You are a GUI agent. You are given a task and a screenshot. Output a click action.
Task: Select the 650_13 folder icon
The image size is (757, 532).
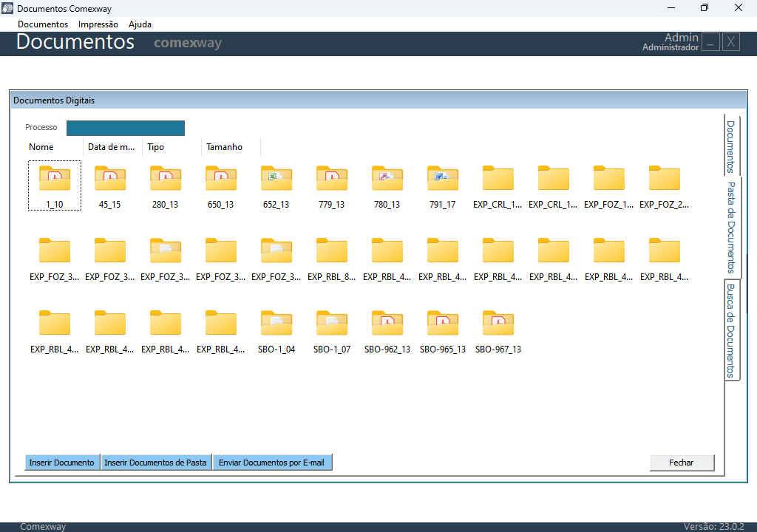221,178
